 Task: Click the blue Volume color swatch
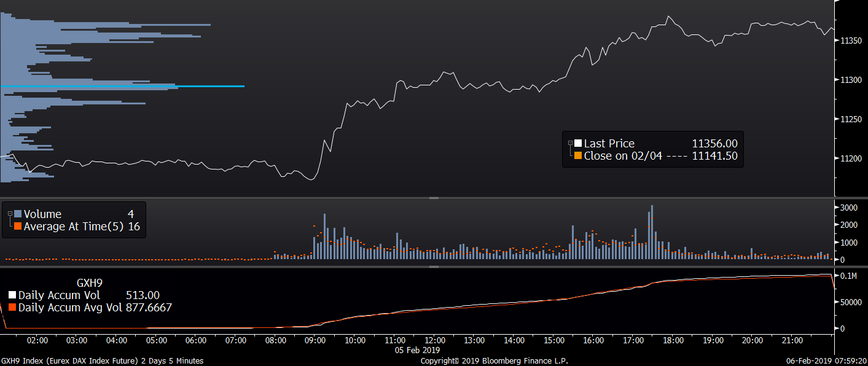point(18,214)
